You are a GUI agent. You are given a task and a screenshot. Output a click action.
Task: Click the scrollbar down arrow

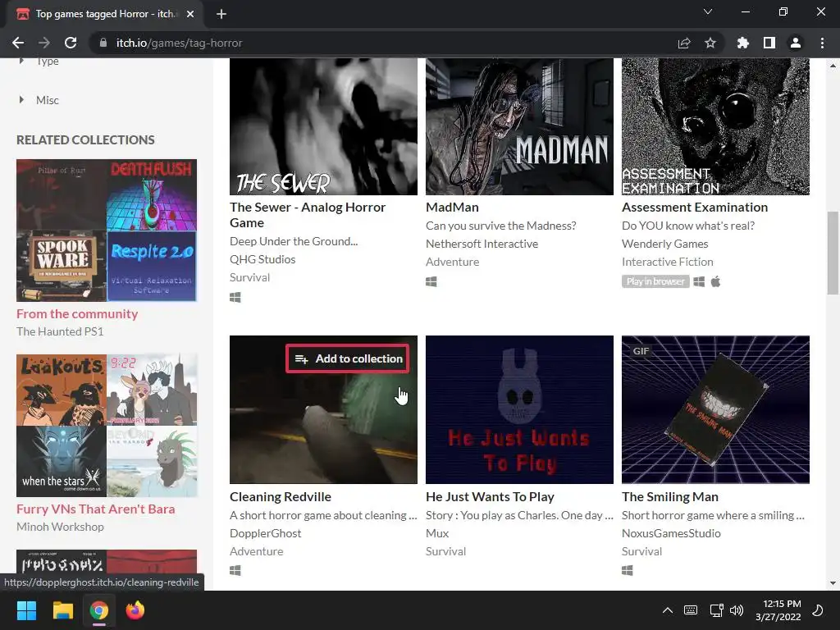coord(833,583)
